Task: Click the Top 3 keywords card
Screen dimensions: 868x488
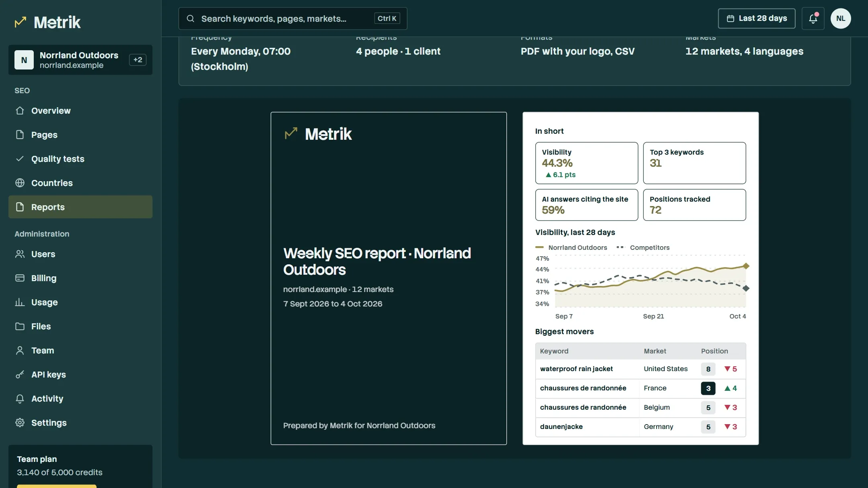Action: click(x=694, y=163)
